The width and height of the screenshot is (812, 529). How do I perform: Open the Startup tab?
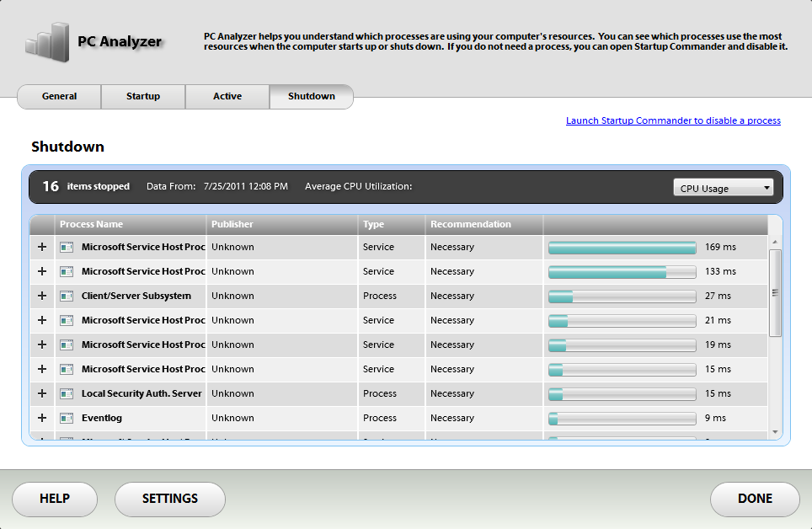pos(143,96)
